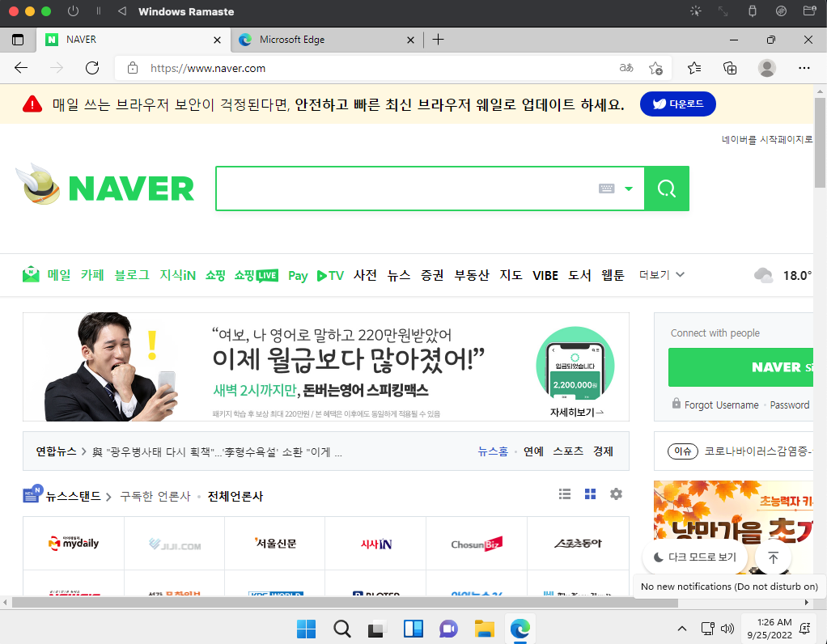Close the NAVER tab

[217, 40]
